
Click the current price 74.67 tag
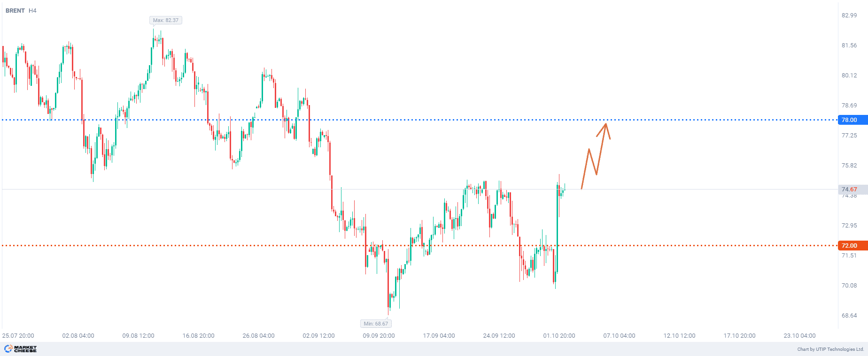(850, 189)
